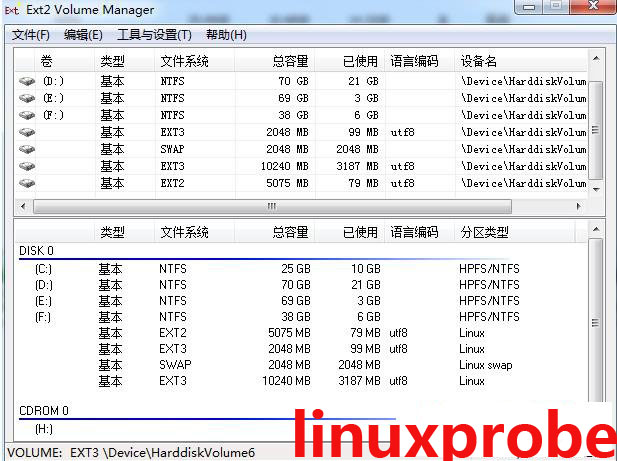Click EXT2 partition in DISK 0 list
The image size is (617, 461).
pyautogui.click(x=173, y=333)
